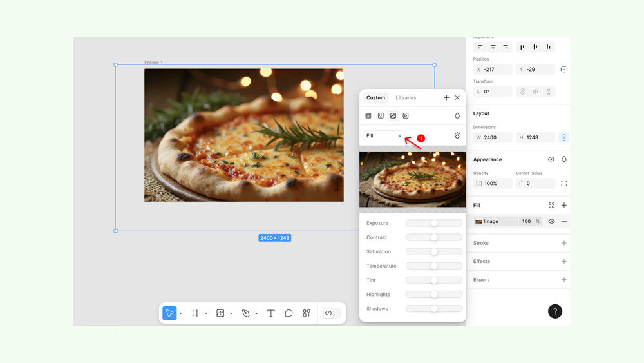The width and height of the screenshot is (644, 363).
Task: Edit fill opacity 100 value
Action: point(527,222)
